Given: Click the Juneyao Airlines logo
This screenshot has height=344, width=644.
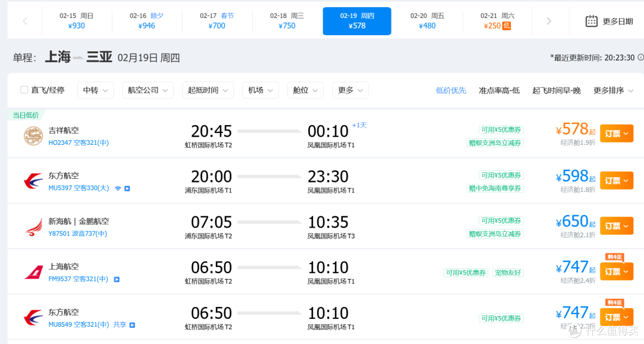Looking at the screenshot, I should point(33,136).
